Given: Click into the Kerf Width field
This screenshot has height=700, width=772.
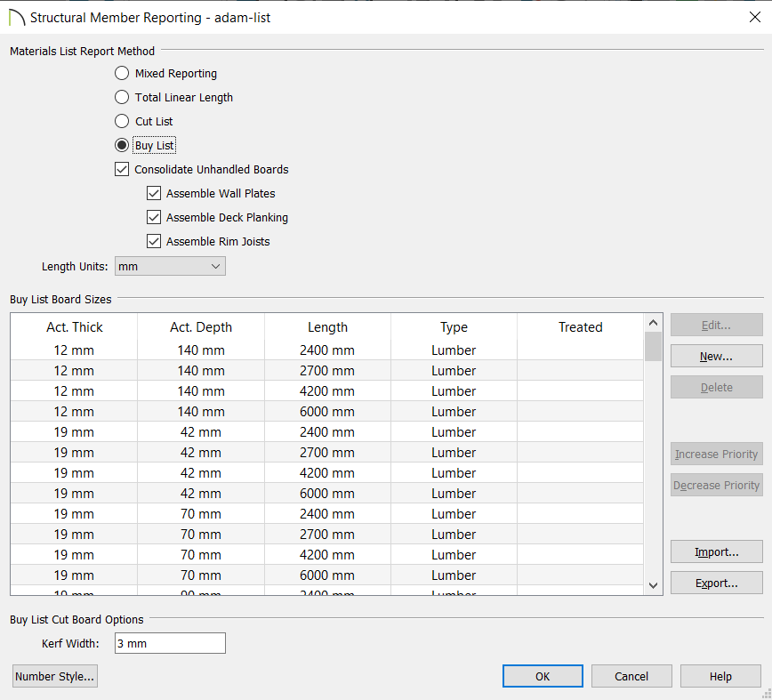Looking at the screenshot, I should pos(170,643).
